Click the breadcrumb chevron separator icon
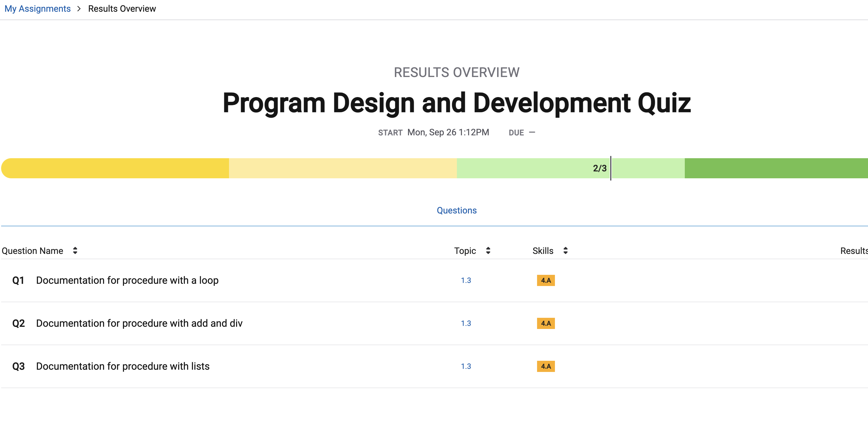868x423 pixels. 79,9
